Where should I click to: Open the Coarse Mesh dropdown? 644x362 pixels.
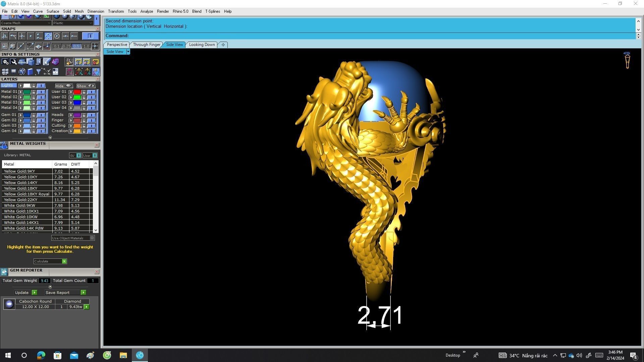tap(26, 23)
